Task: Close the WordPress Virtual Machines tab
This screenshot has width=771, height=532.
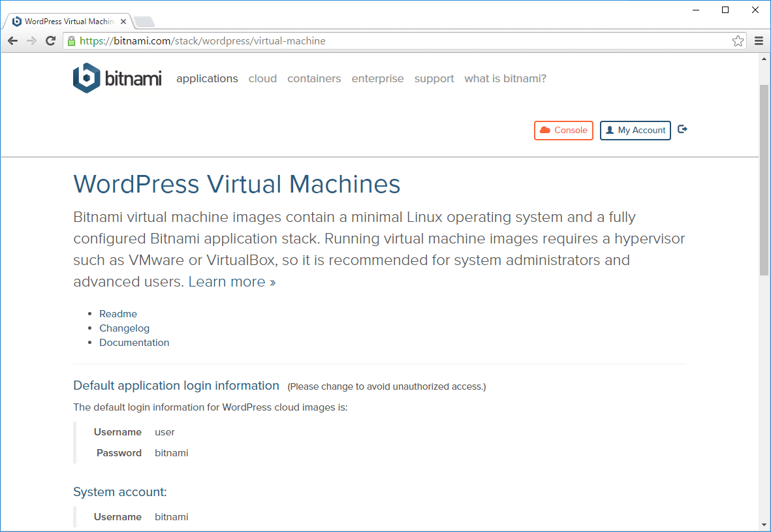Action: pos(123,21)
